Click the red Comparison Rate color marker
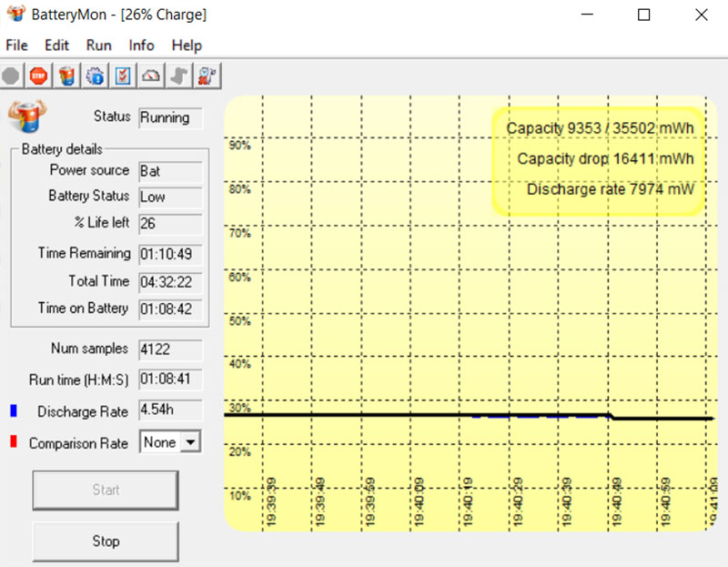 pos(13,442)
